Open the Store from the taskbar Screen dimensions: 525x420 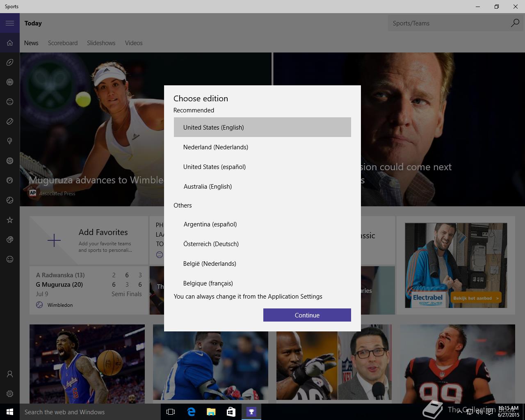[231, 412]
